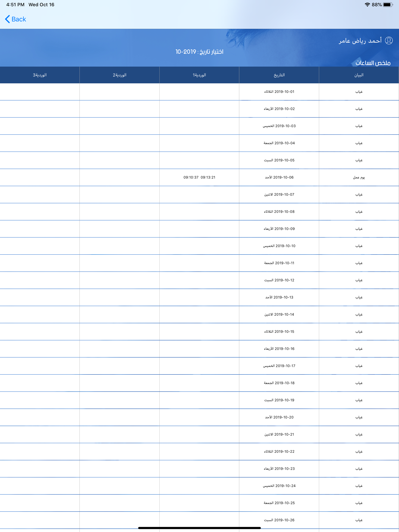The height and width of the screenshot is (532, 399).
Task: Tap the يوم عمل status cell
Action: (359, 177)
